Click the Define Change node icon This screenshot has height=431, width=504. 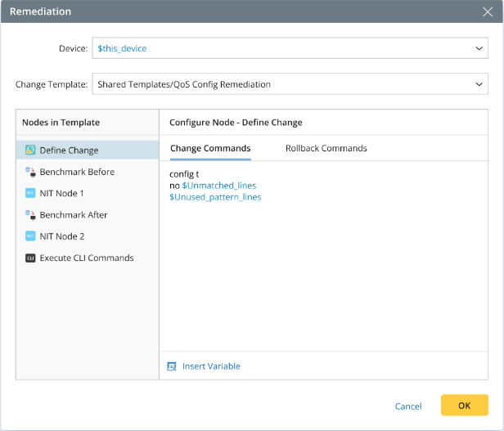(x=30, y=150)
